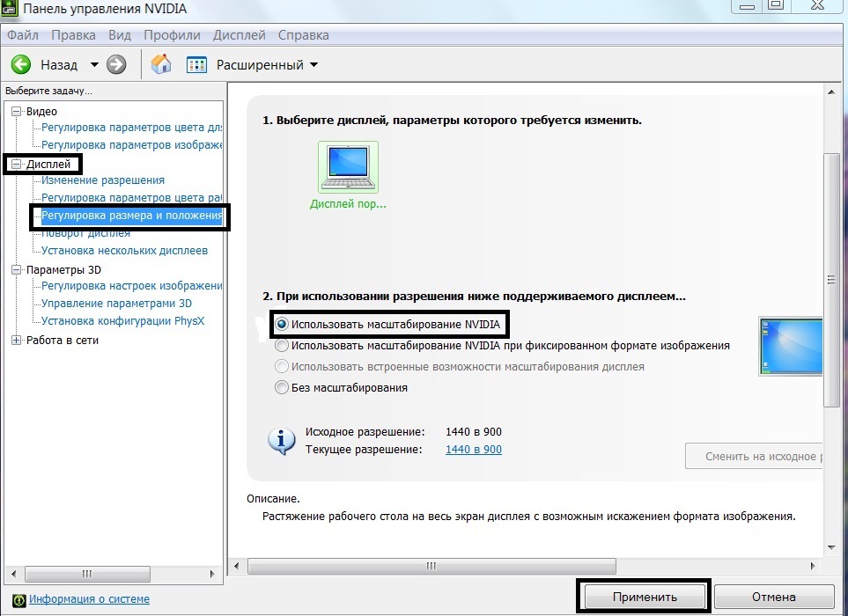Select Регулировка размера и положения item
This screenshot has height=616, width=848.
[x=131, y=216]
